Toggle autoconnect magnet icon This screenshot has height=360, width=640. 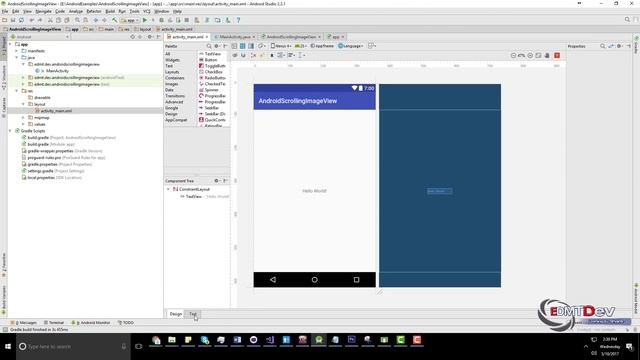(x=243, y=55)
